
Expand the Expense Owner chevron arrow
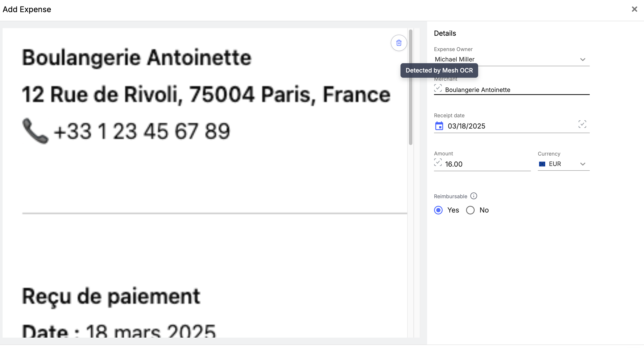[x=583, y=60]
